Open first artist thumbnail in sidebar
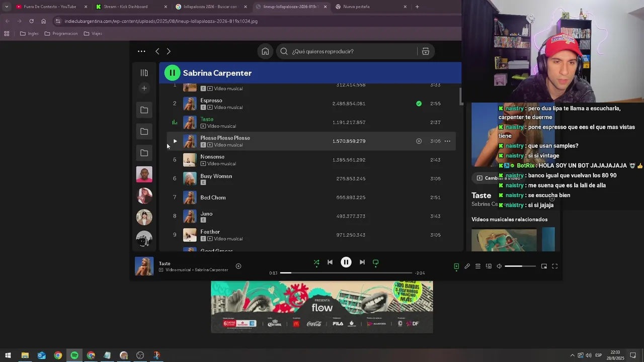Image resolution: width=644 pixels, height=362 pixels. click(144, 174)
